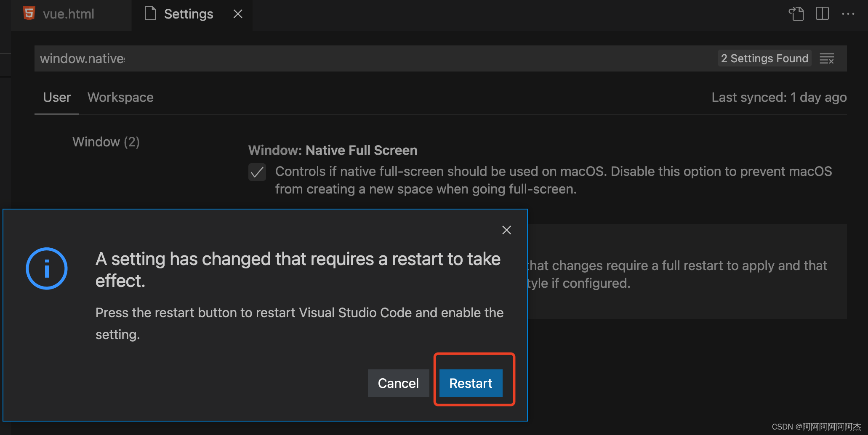Open the User settings tab
Image resolution: width=868 pixels, height=435 pixels.
click(57, 97)
